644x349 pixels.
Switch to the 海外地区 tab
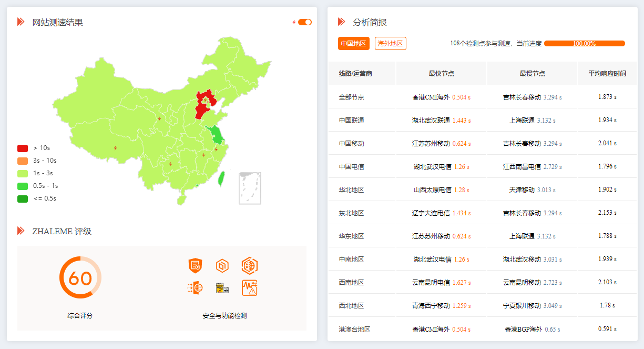point(391,44)
